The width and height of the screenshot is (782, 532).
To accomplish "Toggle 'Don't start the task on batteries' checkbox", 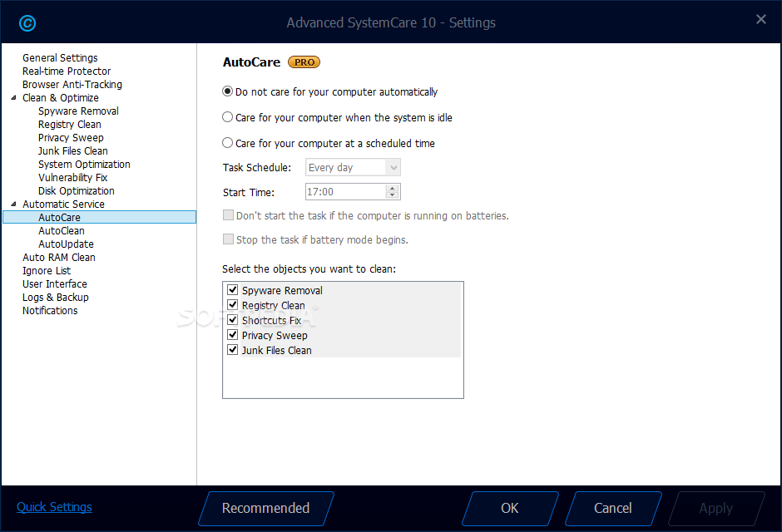I will (228, 215).
